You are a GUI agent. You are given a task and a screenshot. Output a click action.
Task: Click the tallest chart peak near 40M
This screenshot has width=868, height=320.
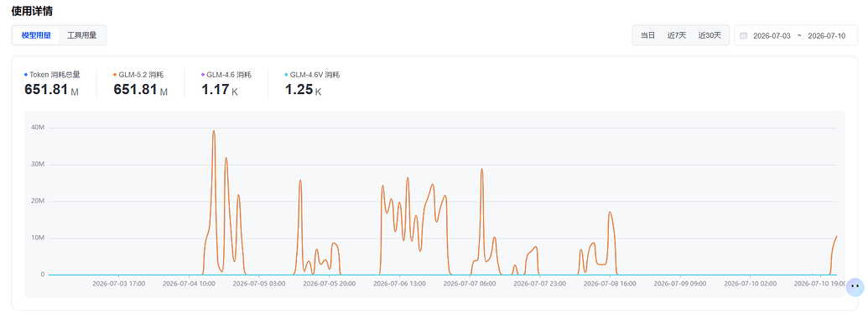[214, 131]
